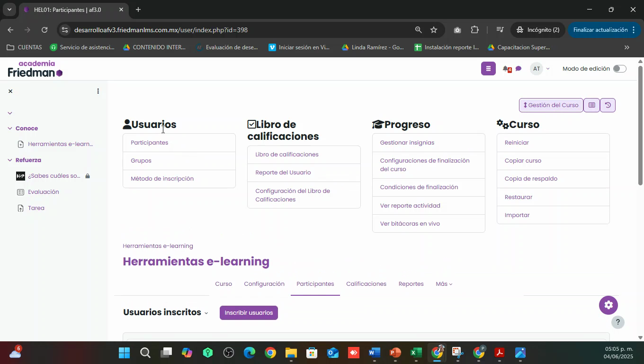Open Configuración del Libro de Calificaciones link
Image resolution: width=644 pixels, height=364 pixels.
(x=293, y=195)
